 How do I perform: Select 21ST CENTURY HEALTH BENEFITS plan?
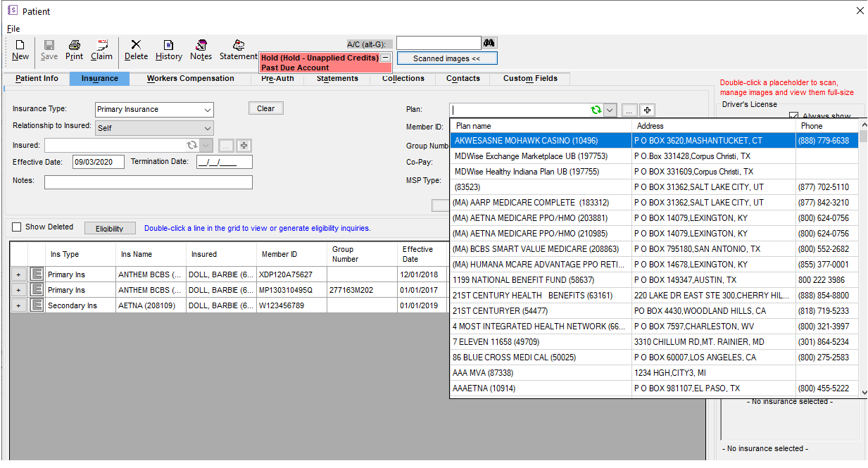[653, 296]
